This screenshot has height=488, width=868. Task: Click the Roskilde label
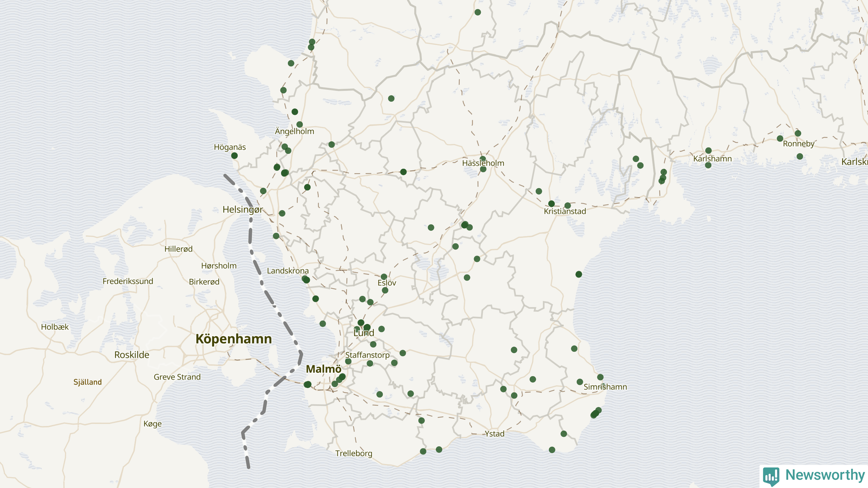[x=132, y=355]
